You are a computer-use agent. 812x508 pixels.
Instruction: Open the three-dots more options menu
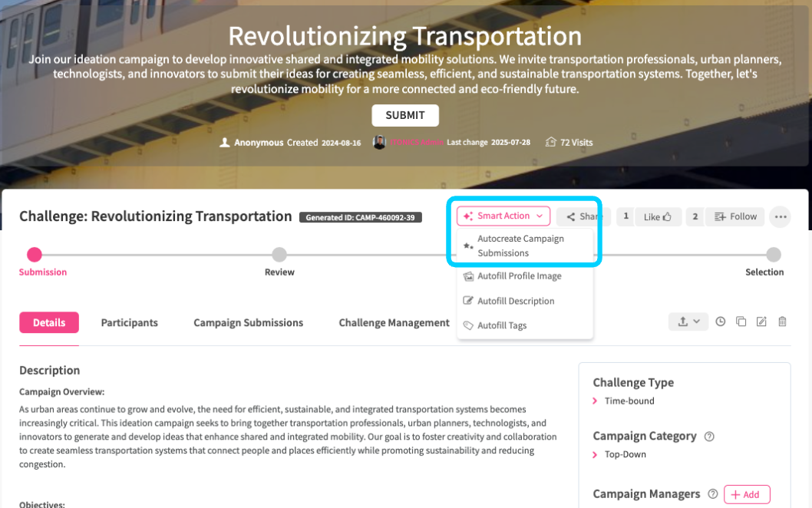click(781, 216)
